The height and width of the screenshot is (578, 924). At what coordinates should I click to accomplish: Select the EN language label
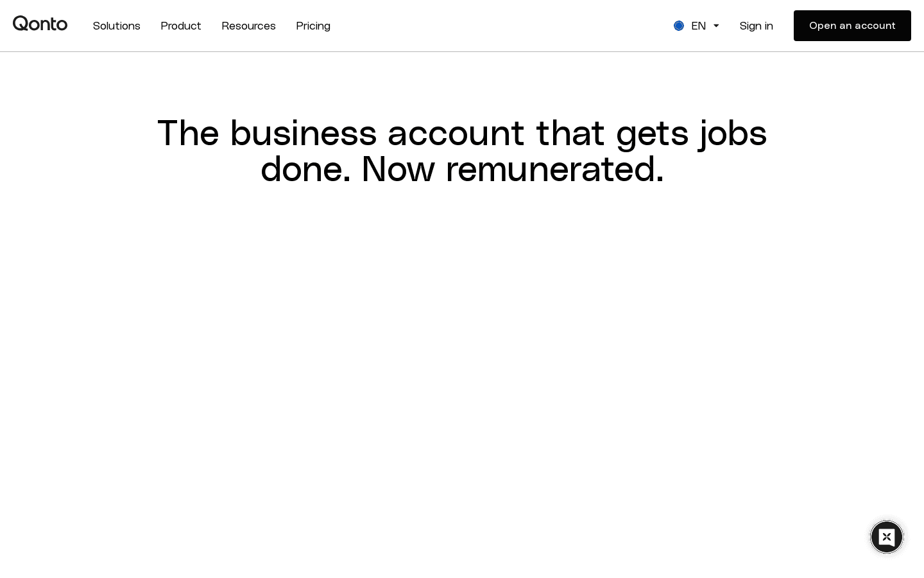tap(698, 26)
